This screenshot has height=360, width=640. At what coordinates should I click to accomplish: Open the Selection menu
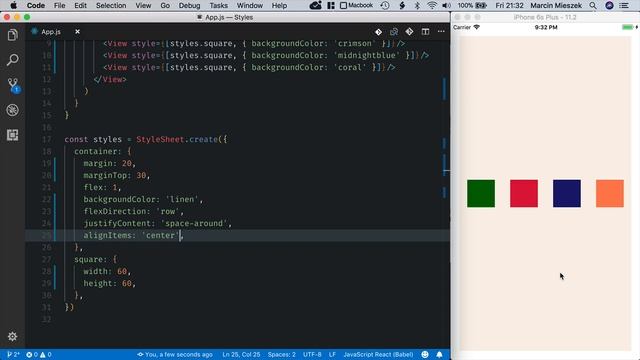click(111, 5)
